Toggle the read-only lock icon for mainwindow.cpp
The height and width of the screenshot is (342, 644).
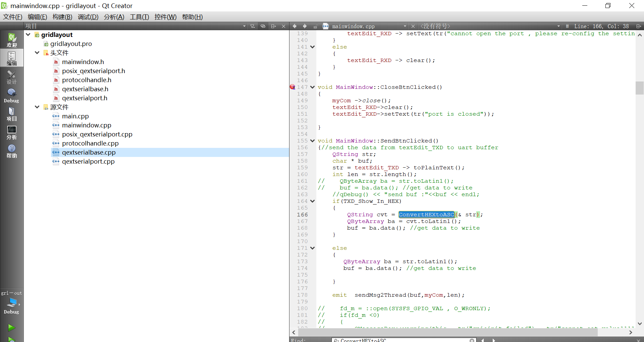coord(315,26)
